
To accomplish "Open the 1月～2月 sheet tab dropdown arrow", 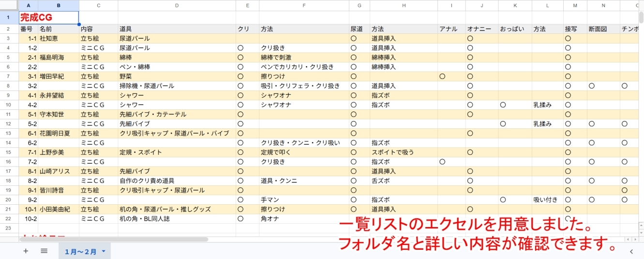I will [104, 251].
